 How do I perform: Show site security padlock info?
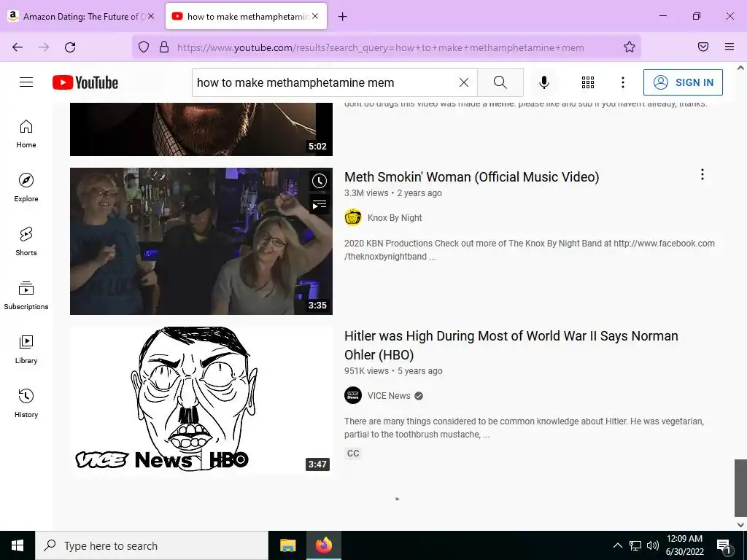[164, 47]
